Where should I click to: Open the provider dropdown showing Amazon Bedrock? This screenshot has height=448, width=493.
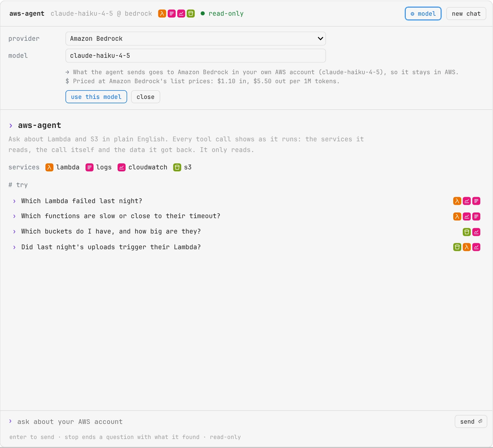pos(196,39)
